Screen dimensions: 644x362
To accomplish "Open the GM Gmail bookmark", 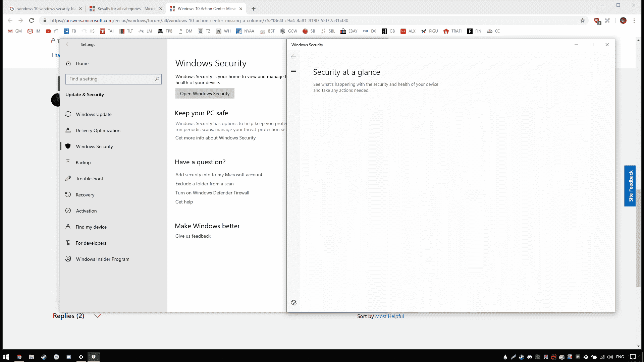I will click(x=15, y=31).
